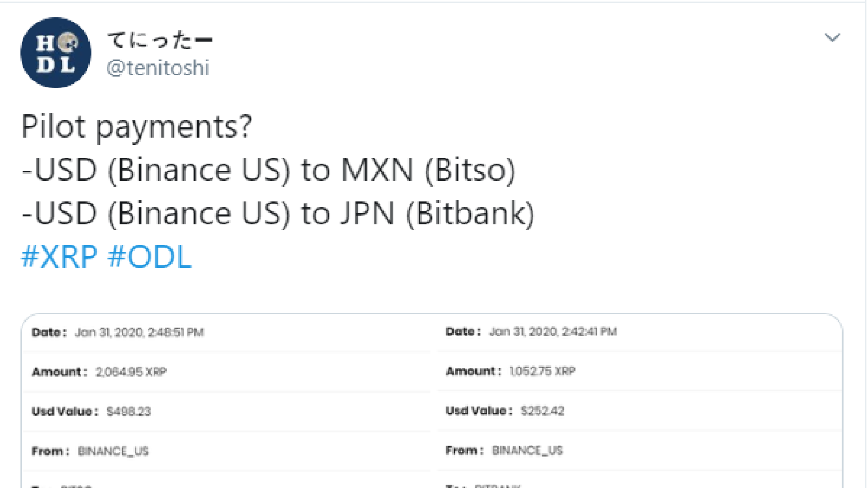This screenshot has height=488, width=868.
Task: Click the 1,052.75 XRP amount value
Action: pyautogui.click(x=542, y=371)
